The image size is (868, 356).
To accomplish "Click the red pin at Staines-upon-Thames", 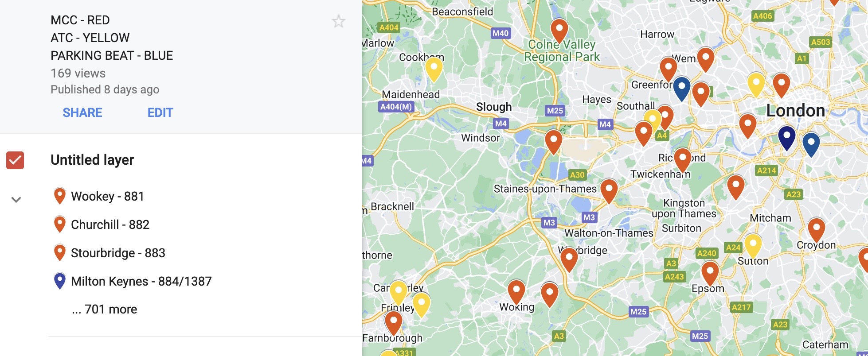I will 609,191.
